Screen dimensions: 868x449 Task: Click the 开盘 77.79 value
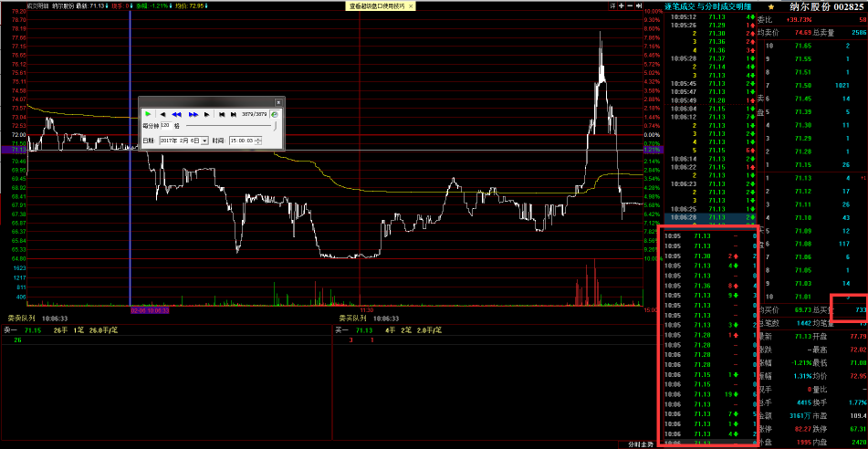point(857,337)
